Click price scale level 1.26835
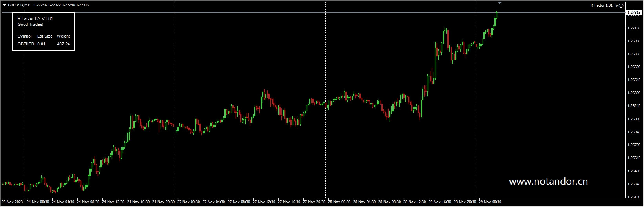Screen dimensions: 644x207 point(634,54)
